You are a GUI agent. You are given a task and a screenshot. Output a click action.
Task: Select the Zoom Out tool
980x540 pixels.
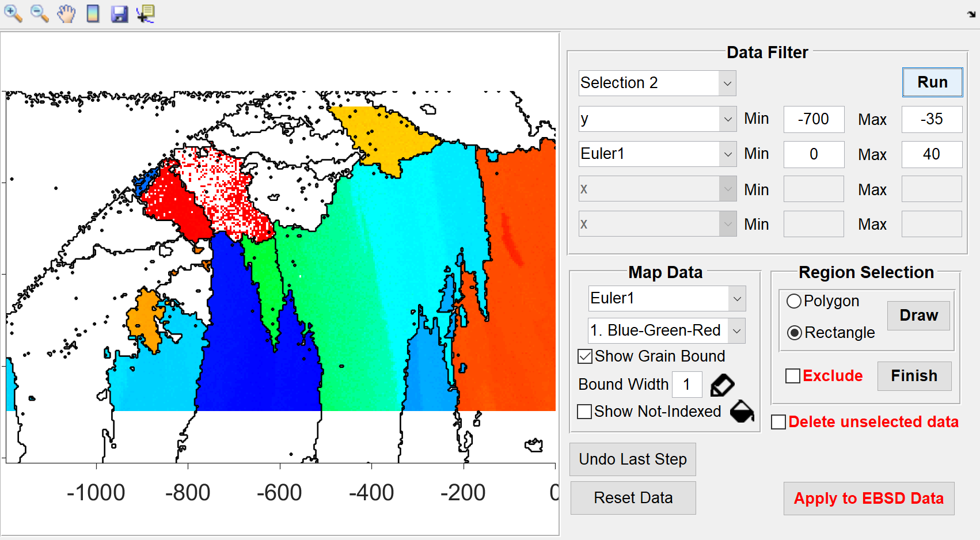click(39, 13)
